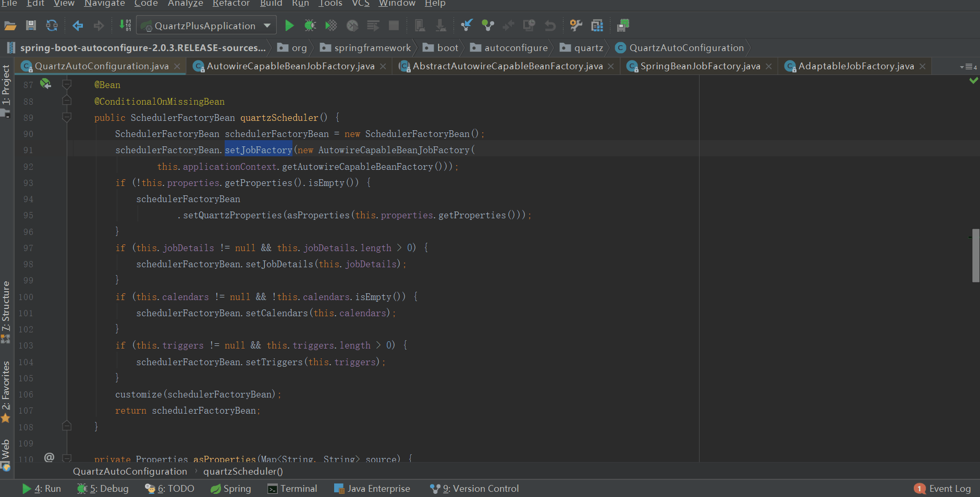The image size is (980, 497).
Task: Toggle the fold marker at line 88
Action: 67,100
